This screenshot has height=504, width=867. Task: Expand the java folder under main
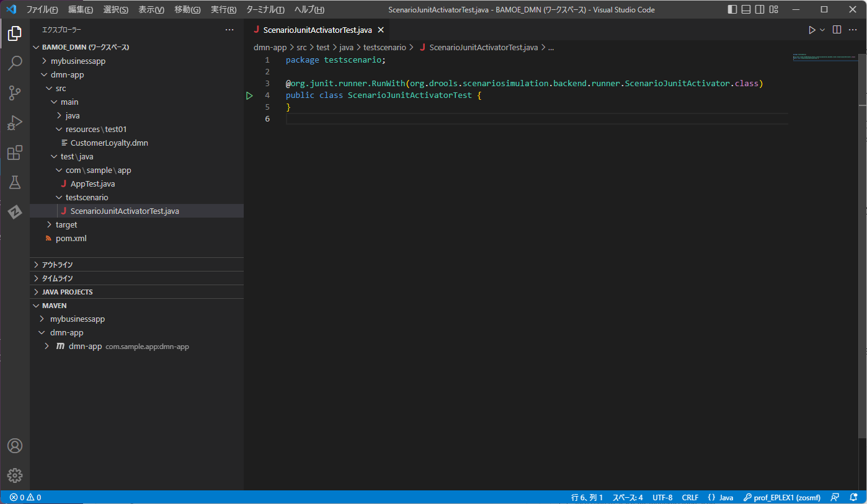136,115
